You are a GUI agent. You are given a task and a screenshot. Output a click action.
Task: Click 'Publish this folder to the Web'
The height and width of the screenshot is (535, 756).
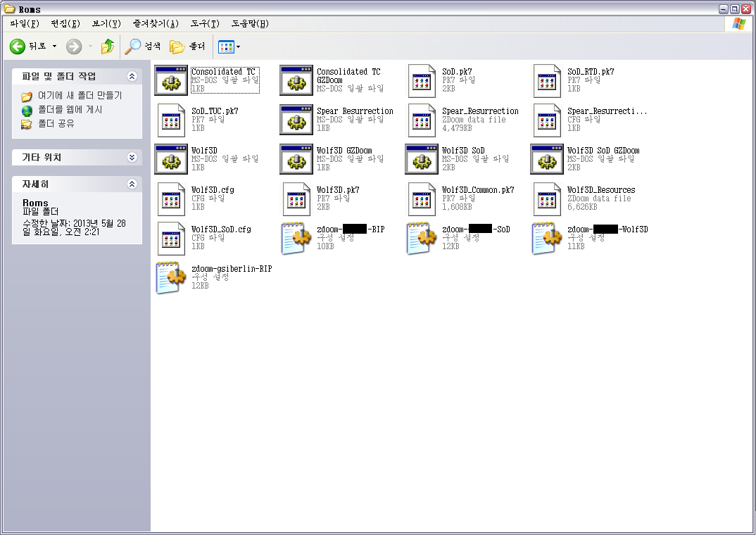coord(70,109)
